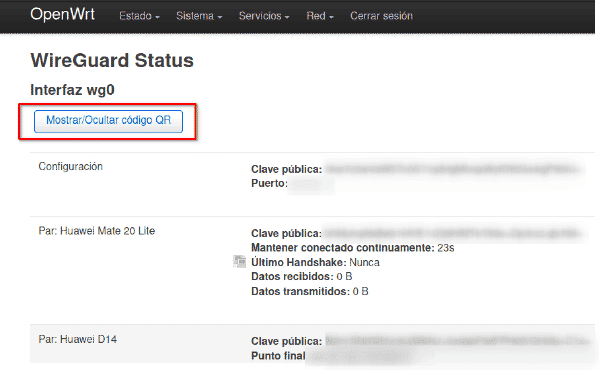Select the Puerto label in Configuración
The image size is (600, 371).
point(269,184)
